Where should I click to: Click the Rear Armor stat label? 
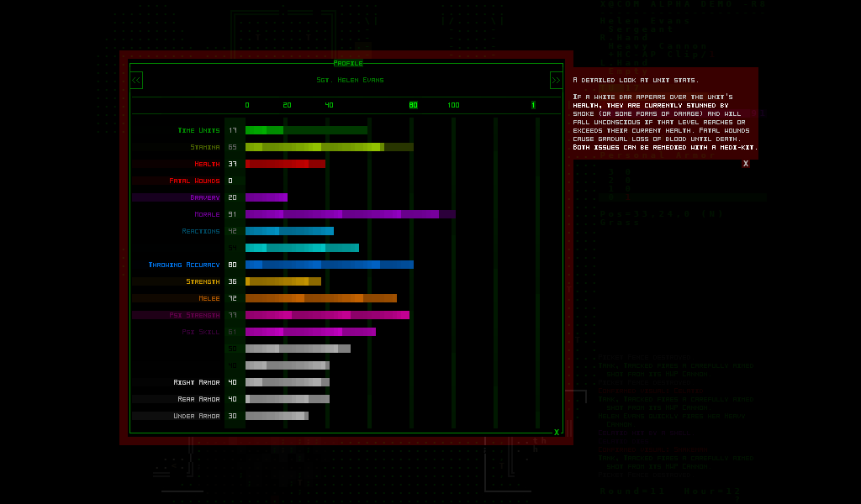pos(198,399)
